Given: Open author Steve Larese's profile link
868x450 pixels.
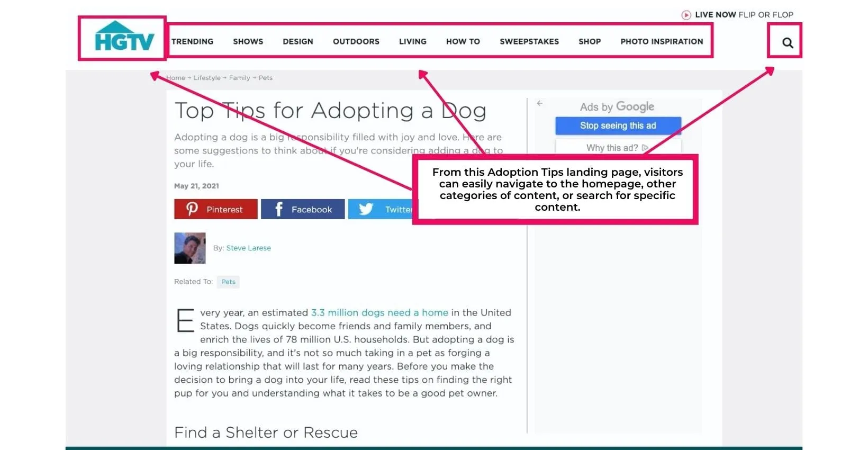Looking at the screenshot, I should tap(248, 248).
